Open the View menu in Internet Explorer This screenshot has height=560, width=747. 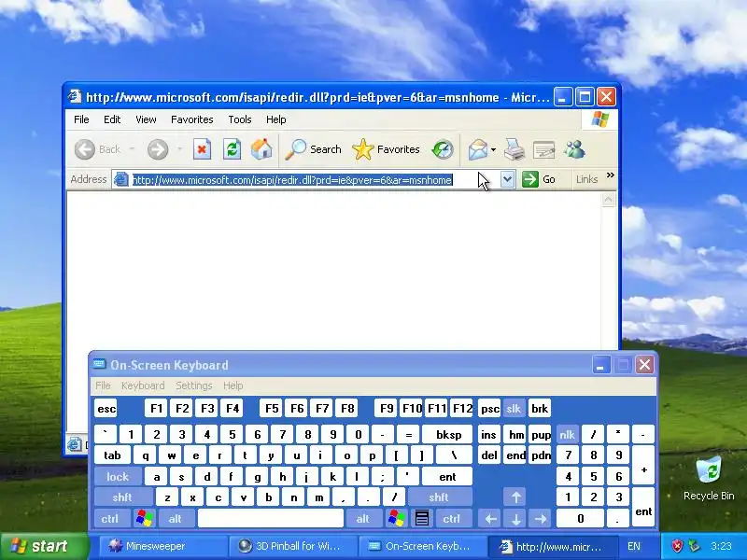(x=146, y=119)
